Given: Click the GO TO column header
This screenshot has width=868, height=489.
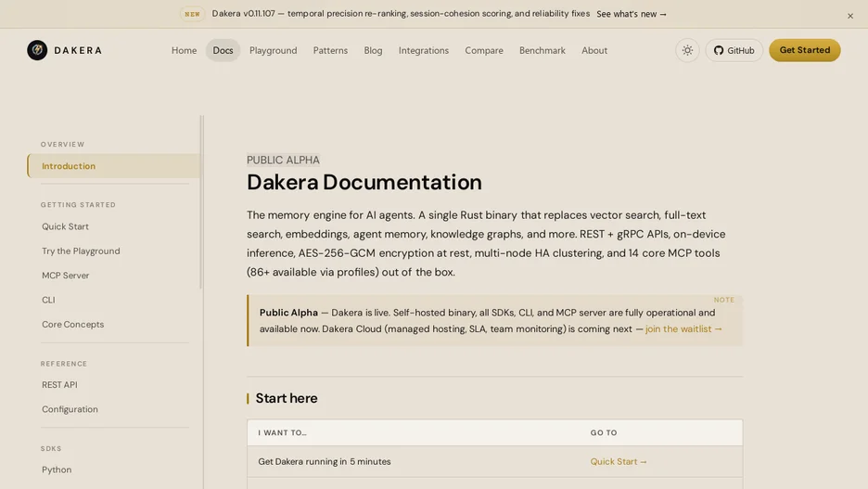Looking at the screenshot, I should (x=604, y=432).
